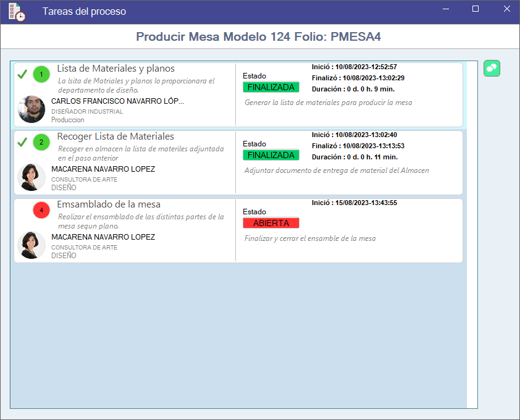Click Duración 0 d. 0 h. 9 min.
This screenshot has width=520, height=420.
tap(353, 89)
